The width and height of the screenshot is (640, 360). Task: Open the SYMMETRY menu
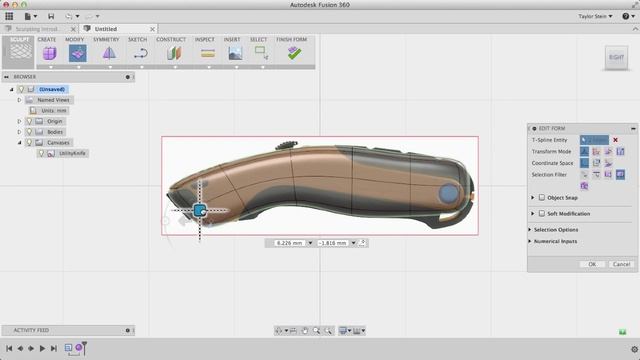(x=106, y=39)
